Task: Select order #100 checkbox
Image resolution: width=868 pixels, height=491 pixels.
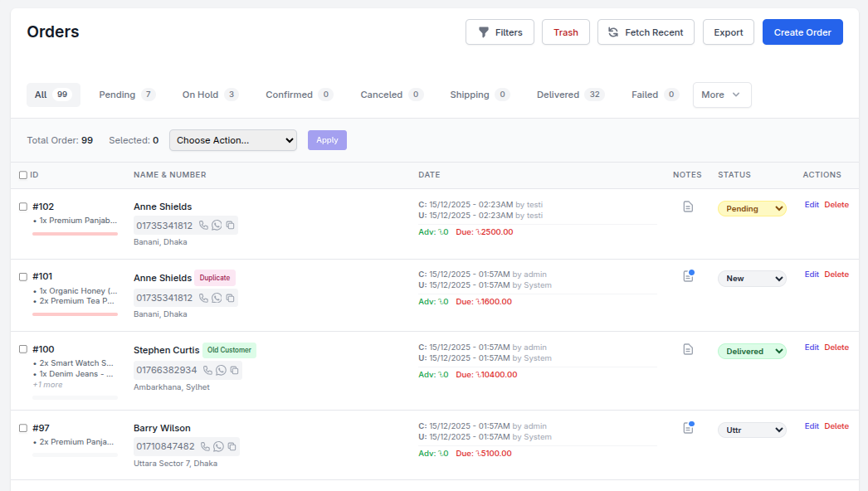Action: pyautogui.click(x=23, y=350)
